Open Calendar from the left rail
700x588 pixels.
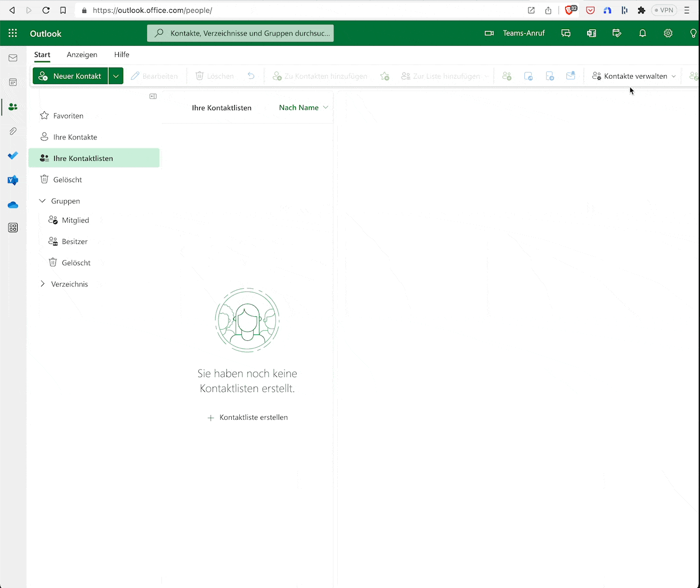click(13, 83)
